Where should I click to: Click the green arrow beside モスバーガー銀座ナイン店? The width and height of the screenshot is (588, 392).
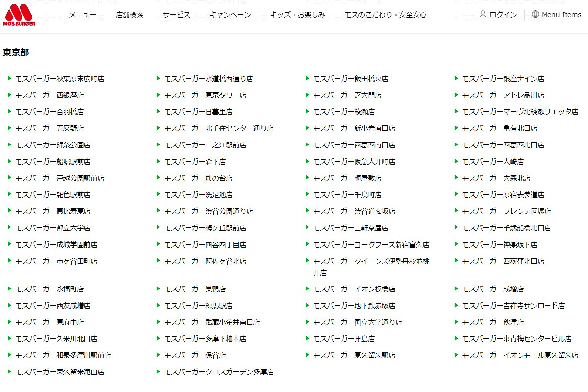[x=457, y=78]
